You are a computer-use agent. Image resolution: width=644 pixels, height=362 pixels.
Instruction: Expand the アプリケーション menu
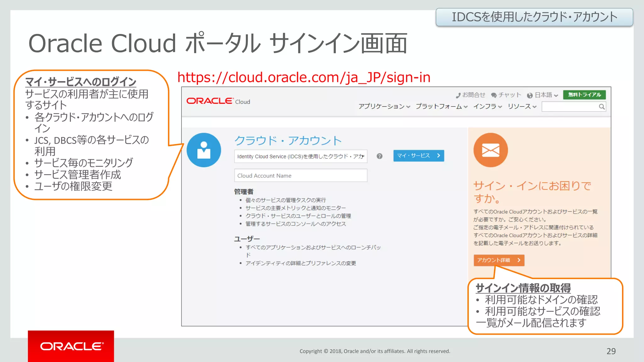point(384,107)
